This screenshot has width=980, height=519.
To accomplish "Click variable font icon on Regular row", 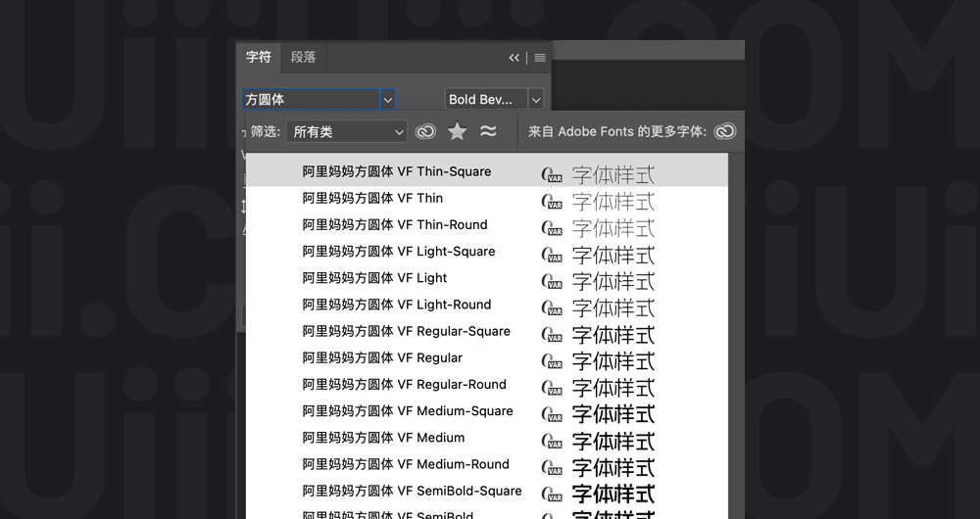I will pos(551,361).
